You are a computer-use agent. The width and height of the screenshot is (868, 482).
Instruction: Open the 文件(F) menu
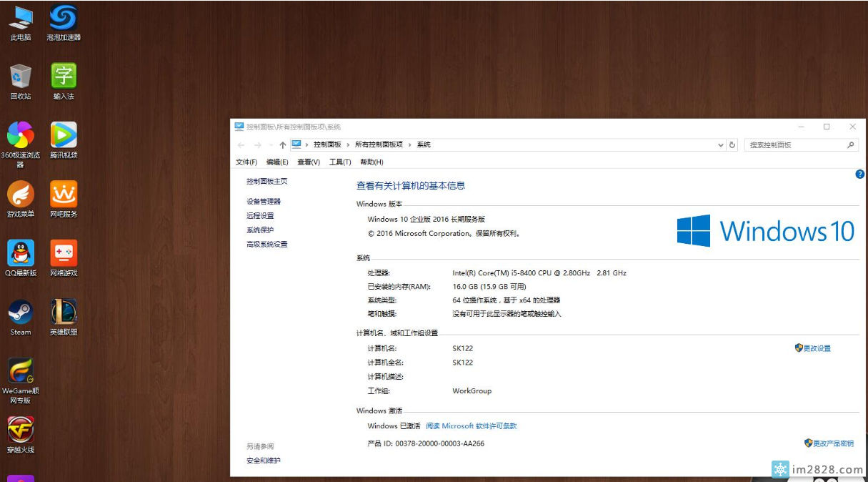coord(246,162)
